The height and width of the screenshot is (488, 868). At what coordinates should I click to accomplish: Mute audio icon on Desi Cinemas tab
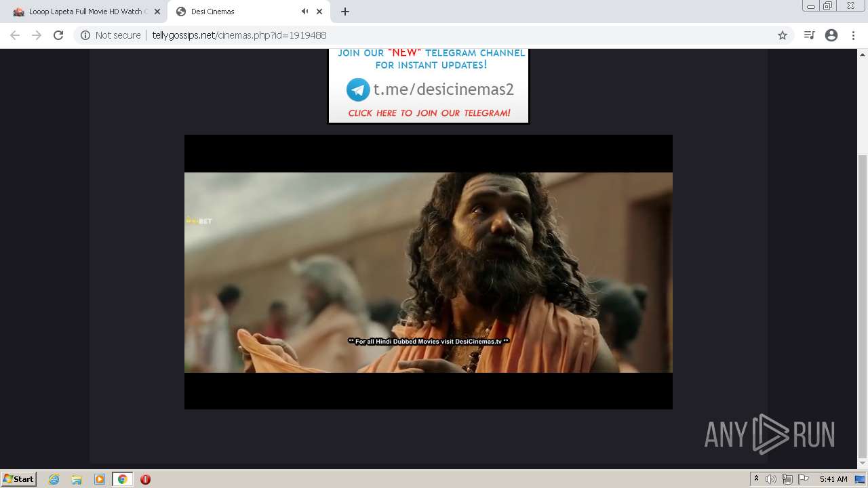click(x=304, y=12)
